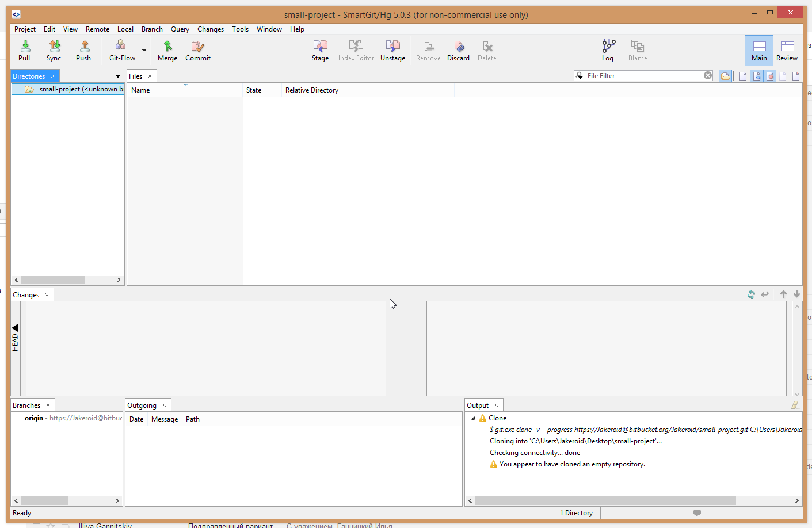Close the Files tab
812x528 pixels.
[x=150, y=76]
